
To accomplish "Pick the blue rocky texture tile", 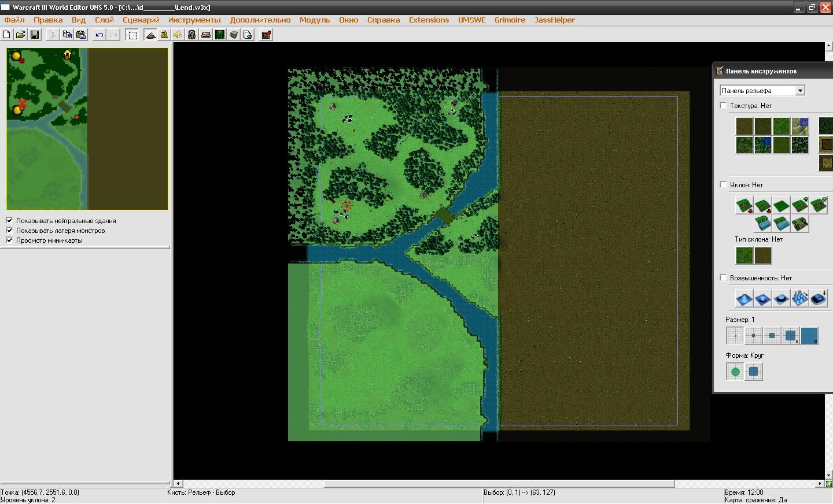I will [x=800, y=126].
